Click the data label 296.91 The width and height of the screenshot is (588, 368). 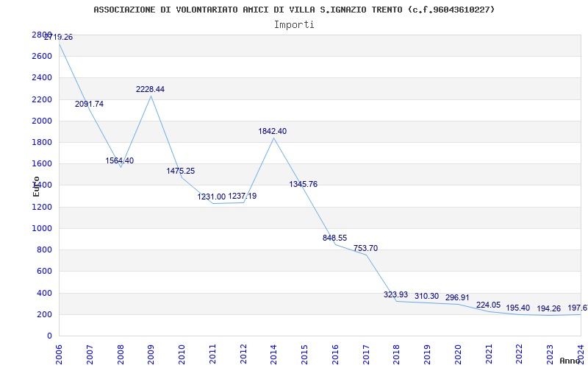457,298
